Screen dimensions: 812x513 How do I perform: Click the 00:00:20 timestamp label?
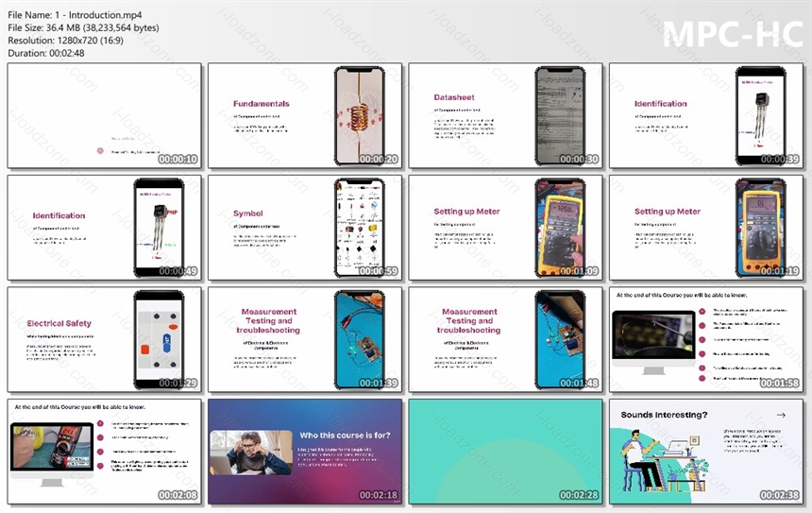tap(379, 159)
